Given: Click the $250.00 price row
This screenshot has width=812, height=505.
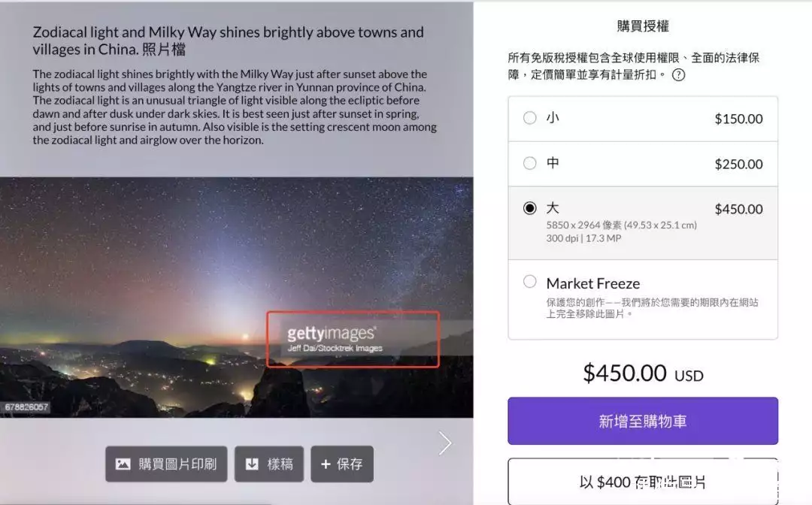Looking at the screenshot, I should click(x=643, y=164).
